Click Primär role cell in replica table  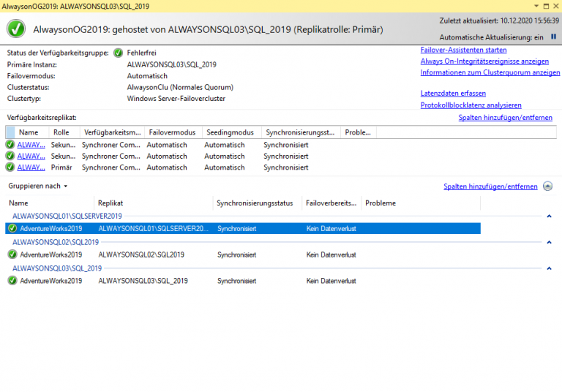click(61, 167)
